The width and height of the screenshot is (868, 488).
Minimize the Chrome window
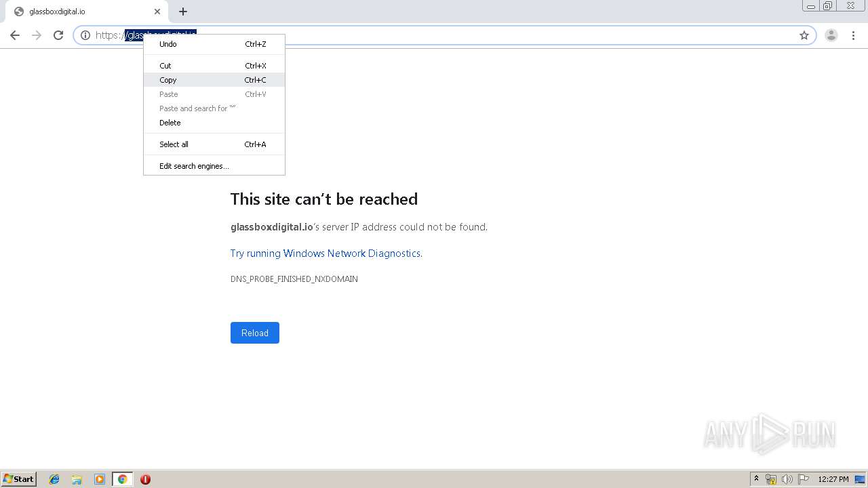[x=811, y=6]
